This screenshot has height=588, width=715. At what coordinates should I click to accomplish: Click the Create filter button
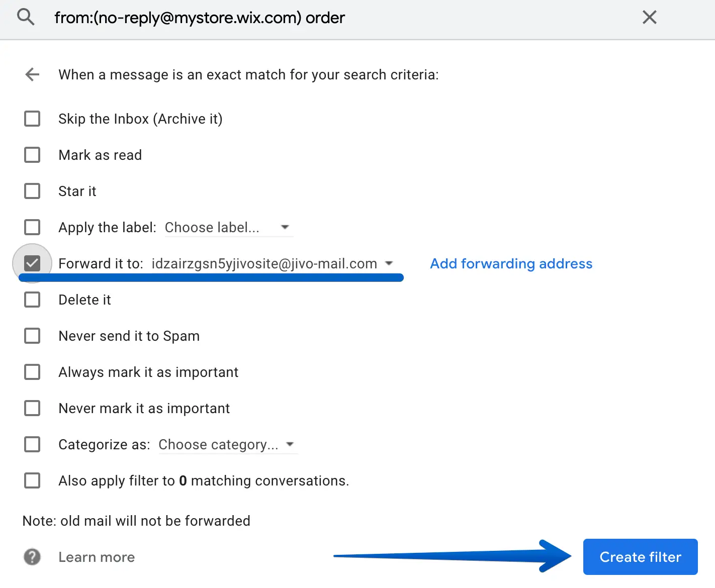click(640, 557)
